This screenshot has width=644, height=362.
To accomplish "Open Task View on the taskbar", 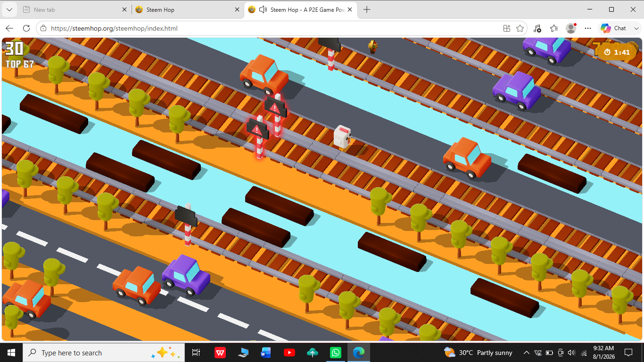I will (196, 353).
